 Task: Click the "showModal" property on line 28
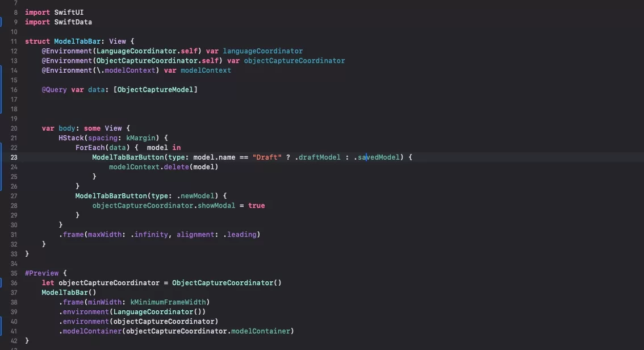click(x=216, y=206)
